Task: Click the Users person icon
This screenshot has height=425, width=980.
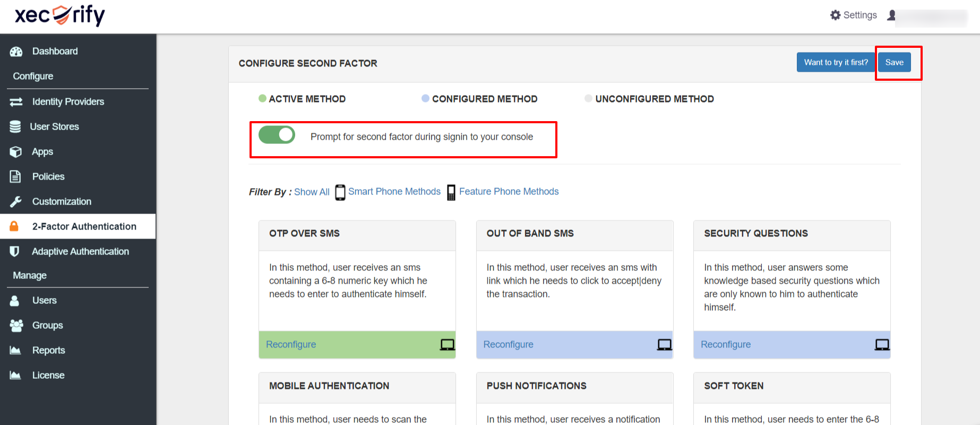Action: (x=15, y=300)
